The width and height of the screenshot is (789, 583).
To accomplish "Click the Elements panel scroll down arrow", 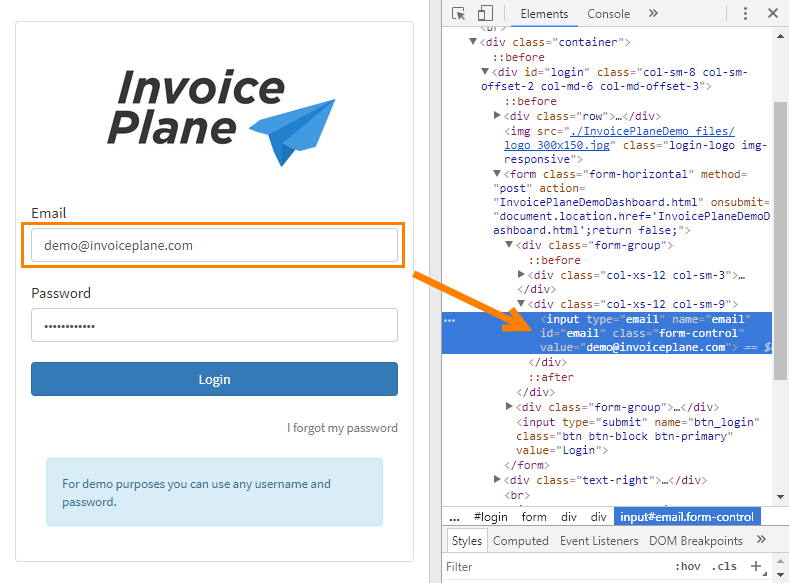I will point(780,497).
